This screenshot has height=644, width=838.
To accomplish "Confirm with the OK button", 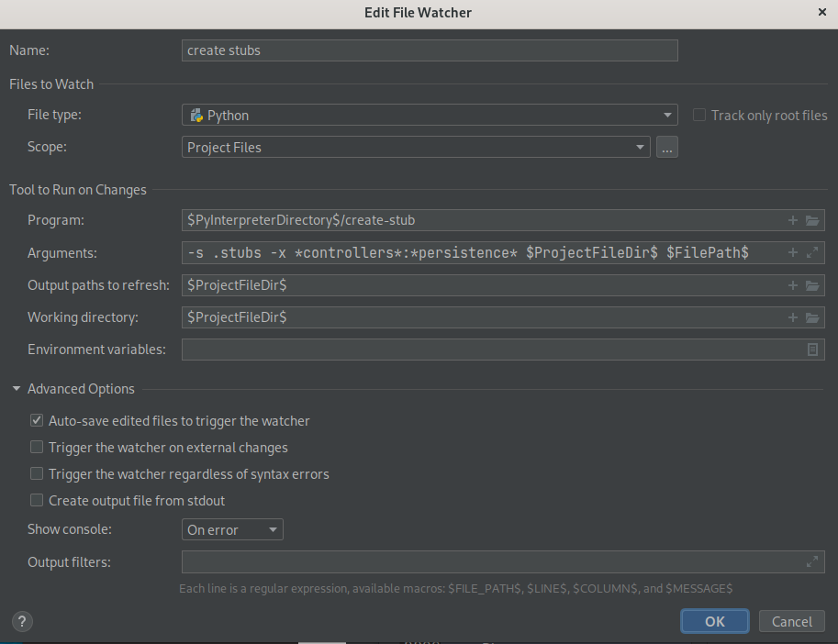I will [x=714, y=621].
